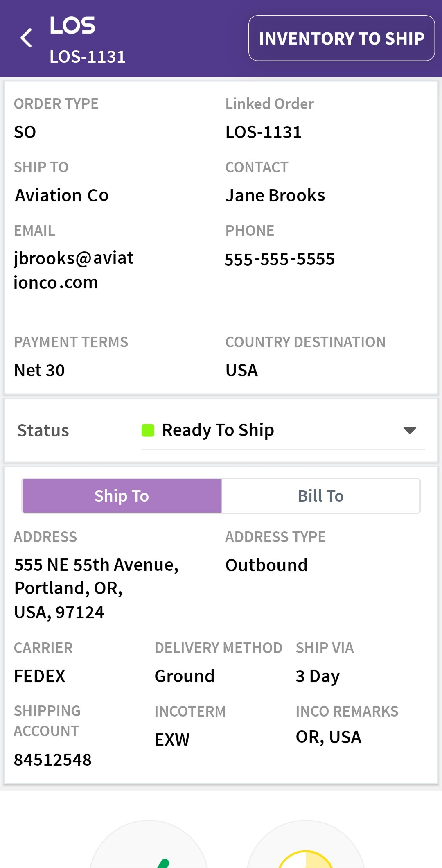
Task: Tap the EXW incoterm value
Action: pyautogui.click(x=172, y=739)
